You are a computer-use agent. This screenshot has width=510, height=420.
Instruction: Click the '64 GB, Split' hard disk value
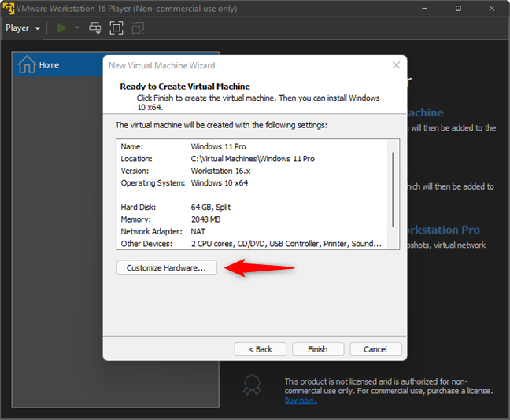coord(211,208)
